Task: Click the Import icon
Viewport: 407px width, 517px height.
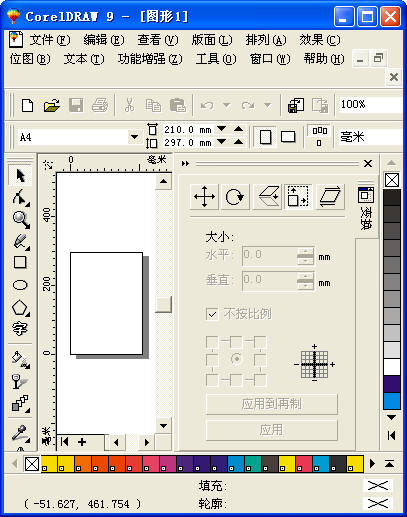Action: (296, 105)
